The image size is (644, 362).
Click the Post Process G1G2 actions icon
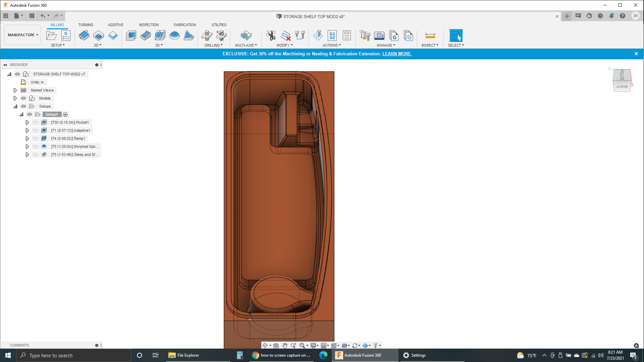tap(332, 35)
